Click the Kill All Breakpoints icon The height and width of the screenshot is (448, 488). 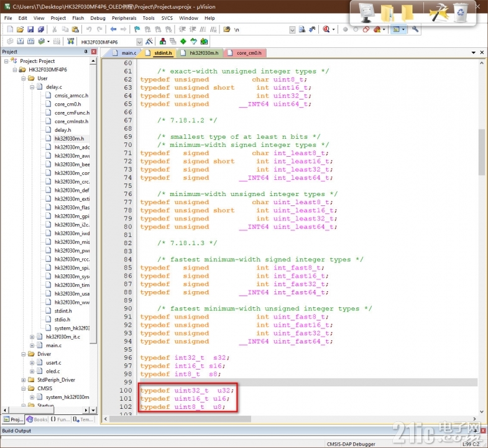click(377, 29)
